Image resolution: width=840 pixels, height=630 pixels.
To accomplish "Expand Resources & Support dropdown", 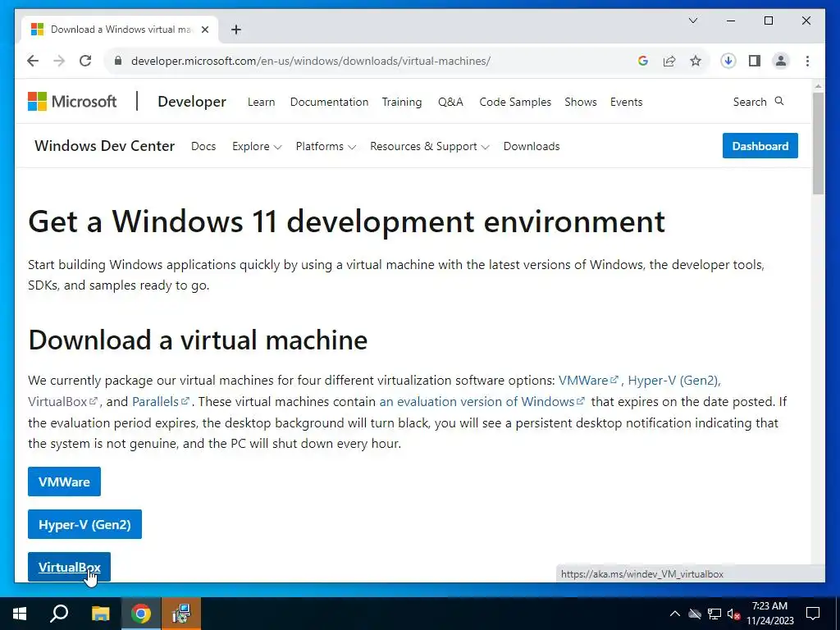I will point(430,146).
